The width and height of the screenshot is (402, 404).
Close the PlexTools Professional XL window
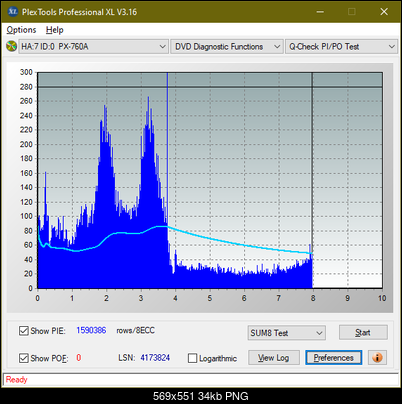[x=384, y=12]
